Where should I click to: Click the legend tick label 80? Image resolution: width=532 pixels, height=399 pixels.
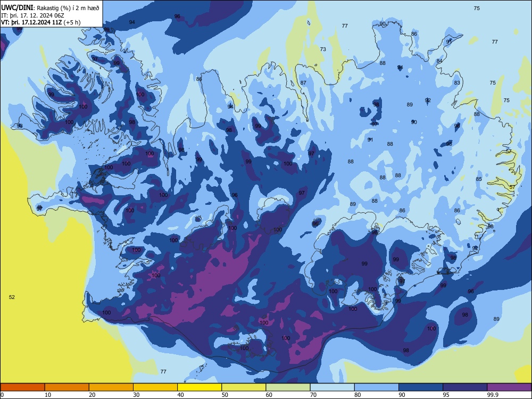coord(358,395)
